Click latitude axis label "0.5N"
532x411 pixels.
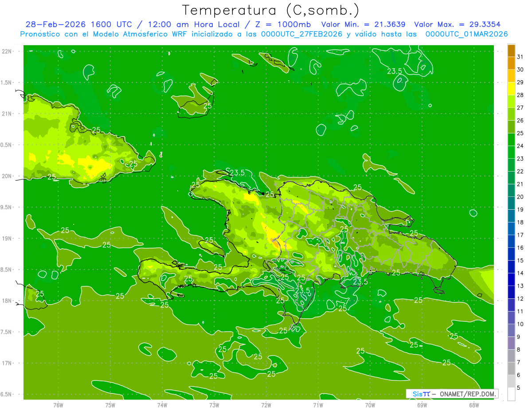(7, 145)
